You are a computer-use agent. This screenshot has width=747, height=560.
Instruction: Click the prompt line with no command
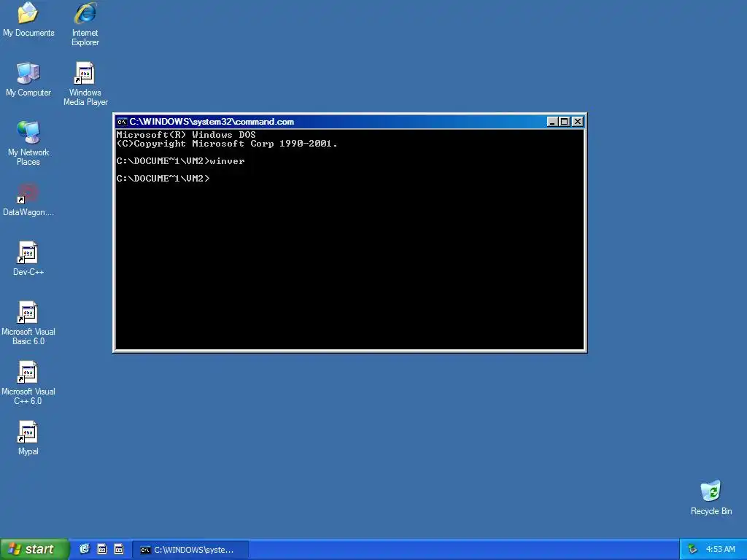pyautogui.click(x=163, y=179)
